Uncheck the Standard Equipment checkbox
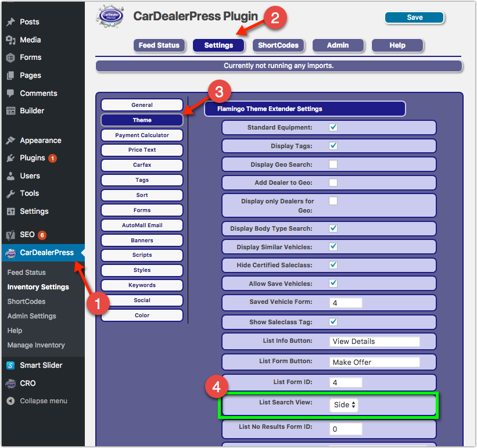Image resolution: width=477 pixels, height=448 pixels. tap(333, 127)
